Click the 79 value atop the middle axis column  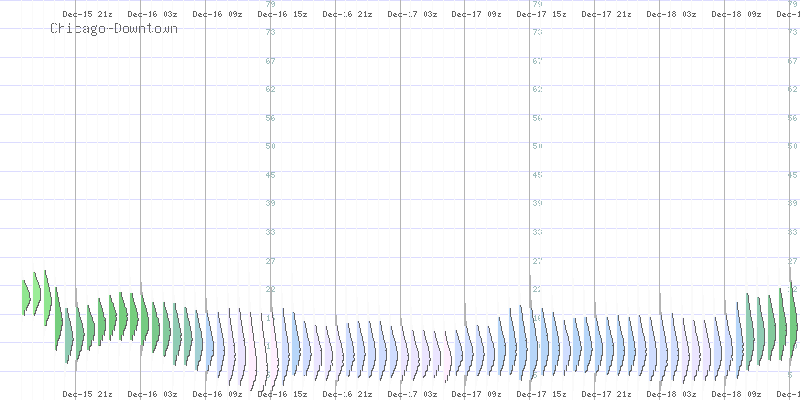[537, 4]
